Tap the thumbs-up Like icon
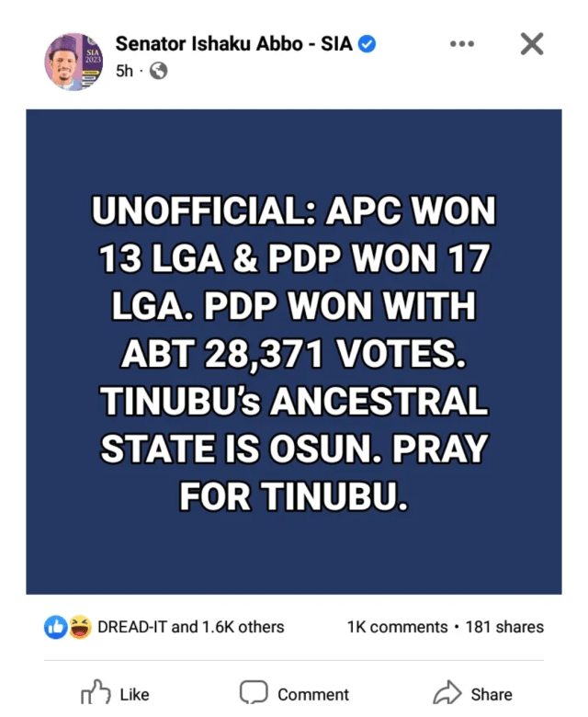588x717 pixels. [96, 693]
